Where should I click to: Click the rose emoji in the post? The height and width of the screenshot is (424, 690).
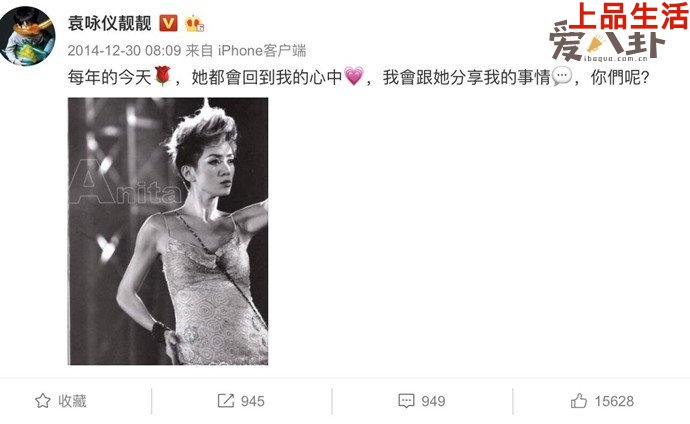[162, 76]
